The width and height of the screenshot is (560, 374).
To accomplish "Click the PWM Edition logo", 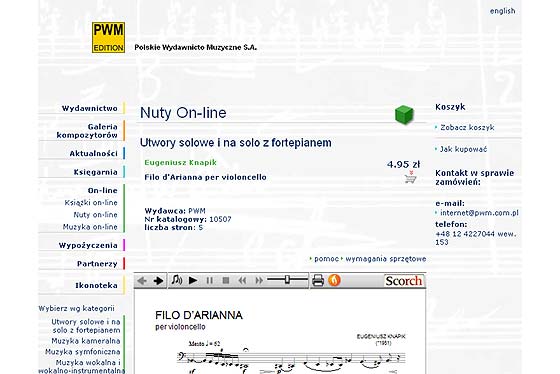I will (x=108, y=38).
